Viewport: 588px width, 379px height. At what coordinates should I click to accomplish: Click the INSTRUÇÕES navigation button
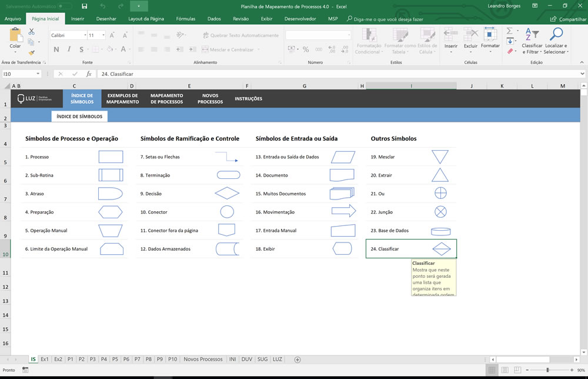(248, 99)
